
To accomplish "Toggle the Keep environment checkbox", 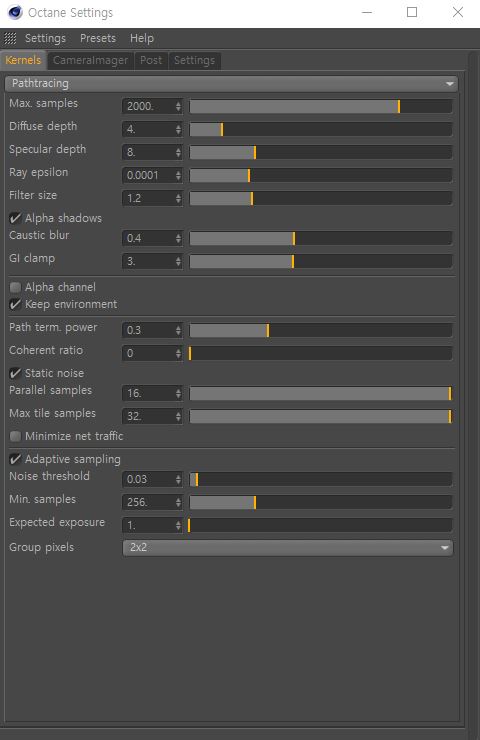I will [15, 304].
